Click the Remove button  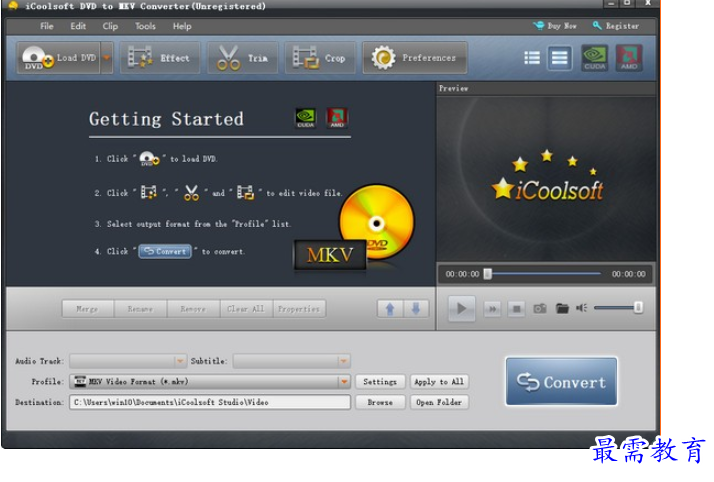(193, 309)
